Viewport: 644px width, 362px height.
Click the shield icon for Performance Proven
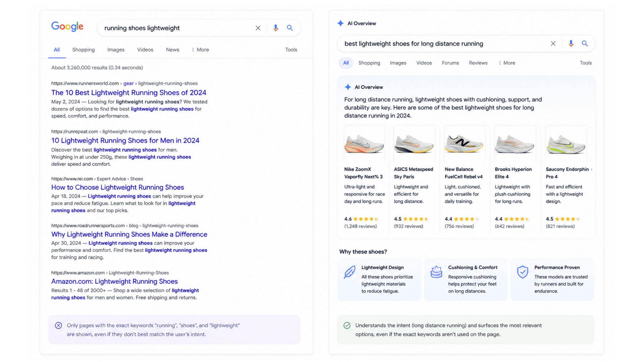[523, 272]
